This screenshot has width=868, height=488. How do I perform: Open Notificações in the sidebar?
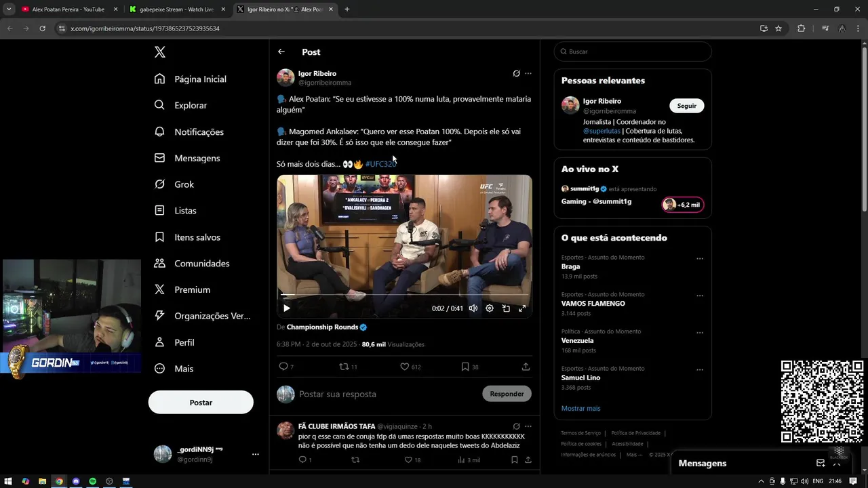[189, 131]
